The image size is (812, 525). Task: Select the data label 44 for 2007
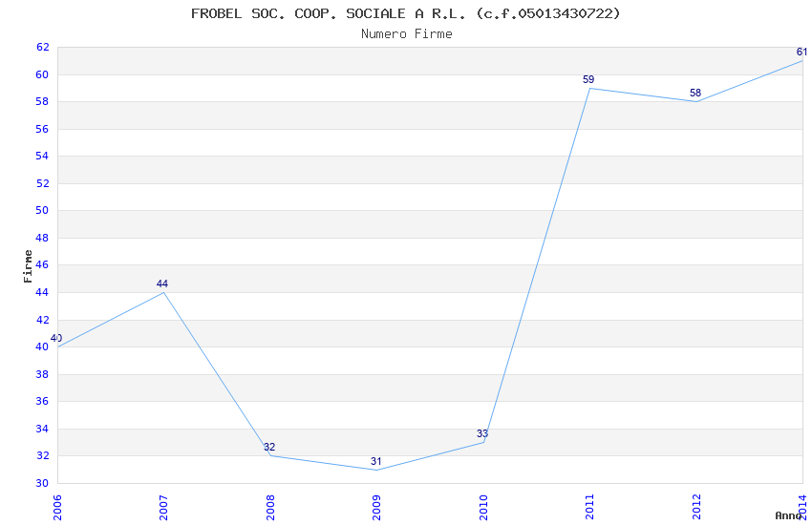162,283
